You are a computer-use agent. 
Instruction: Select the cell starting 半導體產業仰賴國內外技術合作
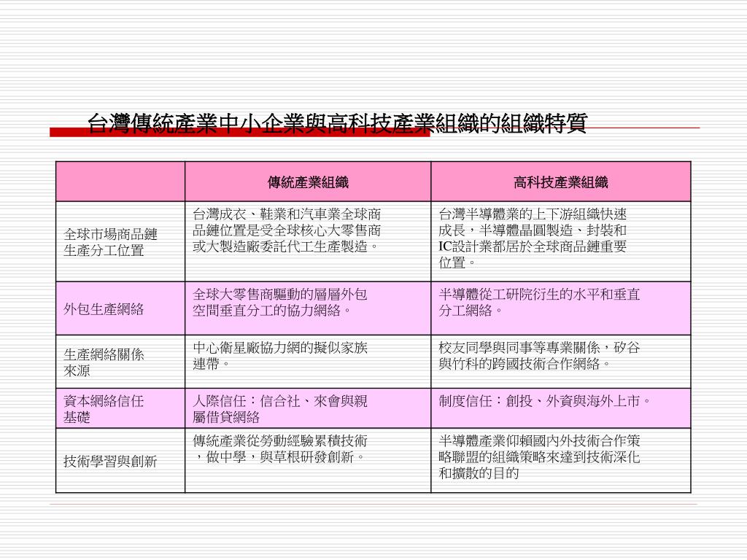coord(561,461)
